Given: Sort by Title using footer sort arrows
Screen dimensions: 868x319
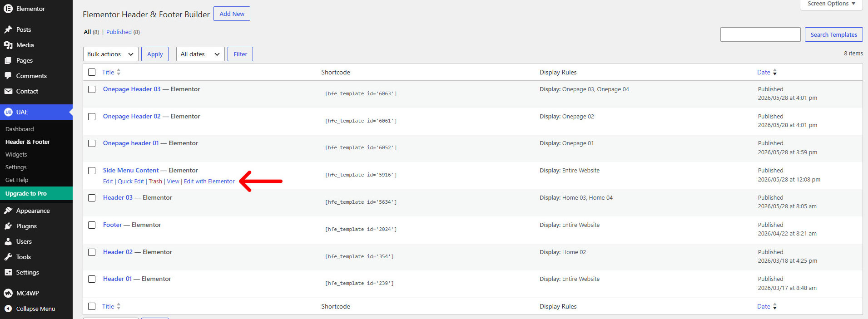Looking at the screenshot, I should click(x=119, y=306).
